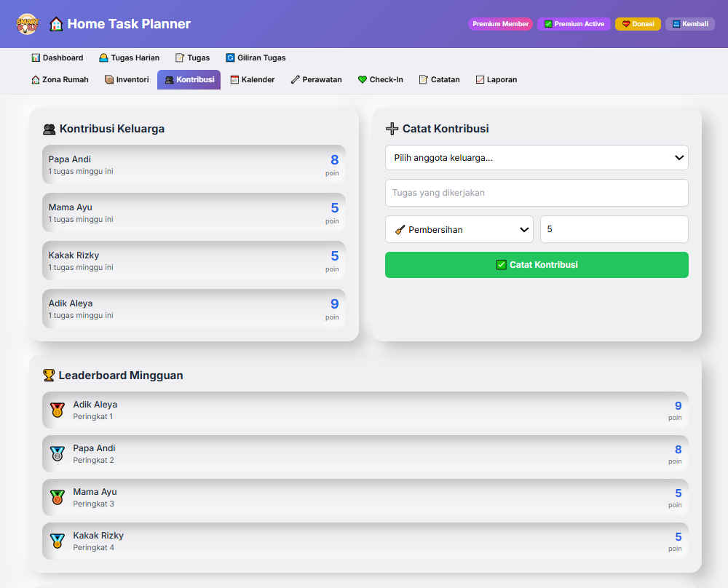Click the silver medal icon for Papa Andi
Viewport: 728px width, 588px height.
[x=58, y=454]
